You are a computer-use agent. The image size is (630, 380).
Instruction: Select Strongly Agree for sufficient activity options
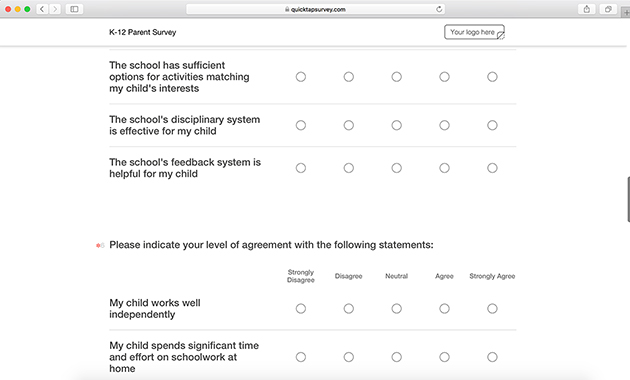click(x=492, y=77)
